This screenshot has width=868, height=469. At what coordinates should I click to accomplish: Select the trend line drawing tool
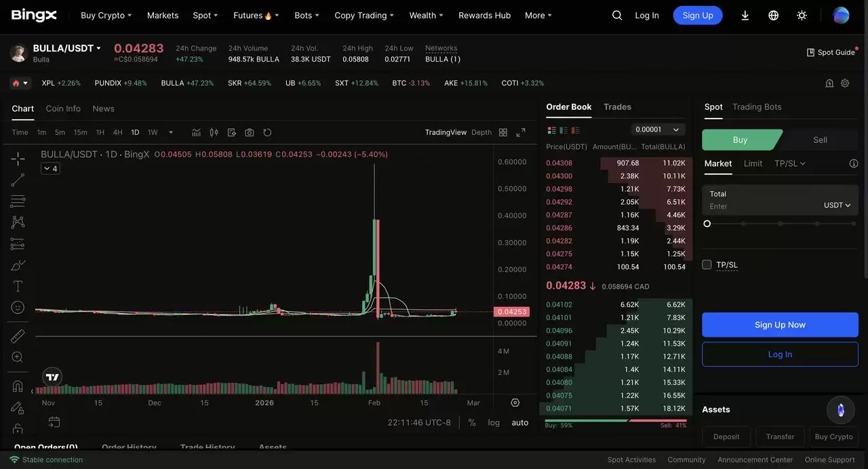coord(18,180)
